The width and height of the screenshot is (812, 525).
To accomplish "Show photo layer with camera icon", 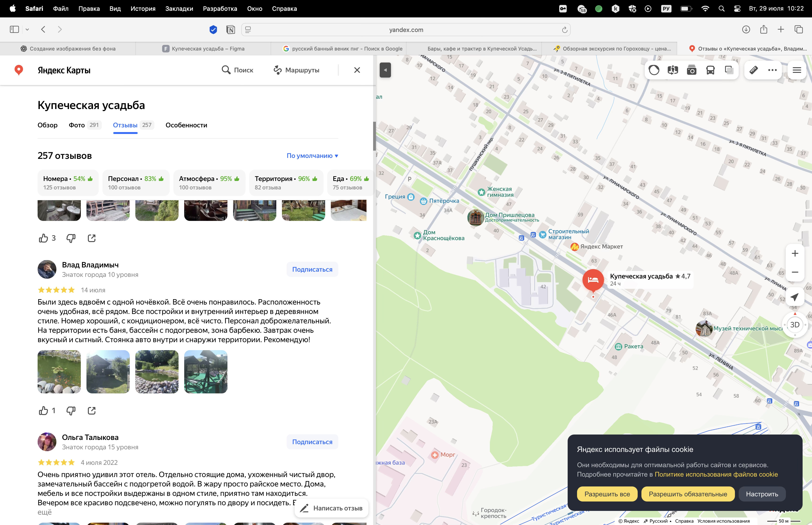I will click(691, 70).
